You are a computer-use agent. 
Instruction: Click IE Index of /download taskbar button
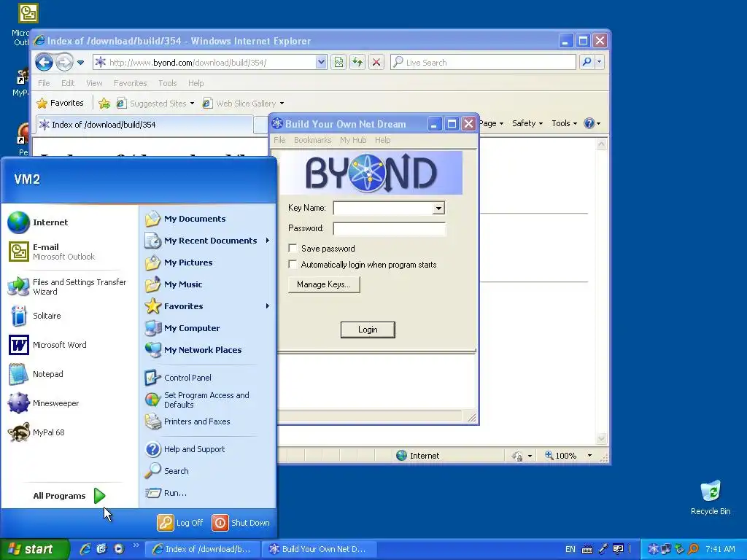(203, 549)
